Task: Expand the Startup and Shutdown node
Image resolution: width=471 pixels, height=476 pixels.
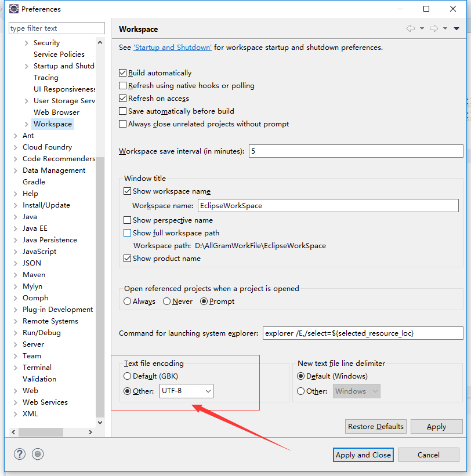Action: coord(27,66)
